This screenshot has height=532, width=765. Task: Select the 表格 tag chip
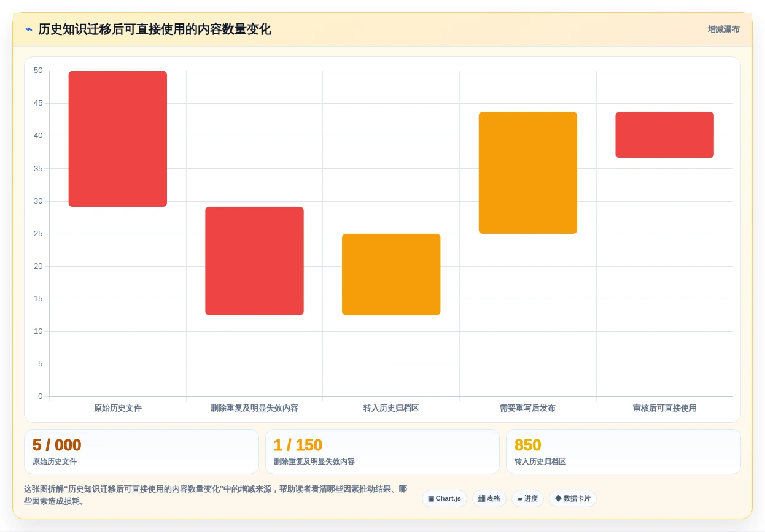click(489, 499)
